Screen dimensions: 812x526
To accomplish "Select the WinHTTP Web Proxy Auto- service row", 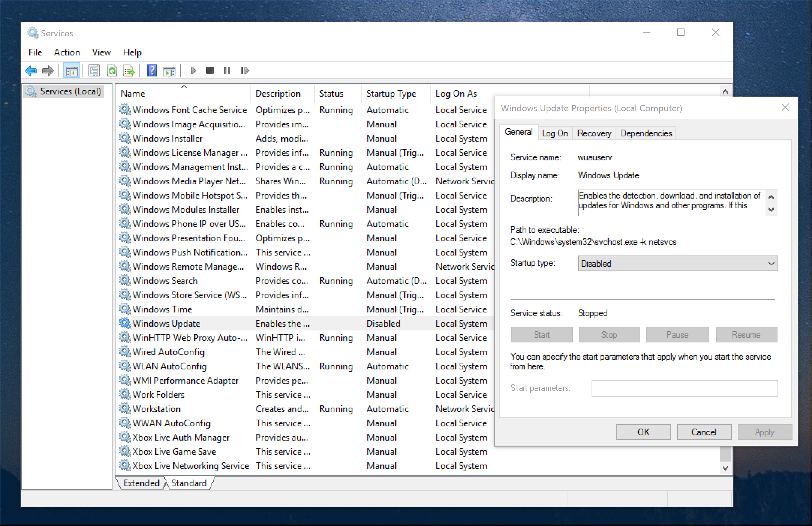I will tap(306, 338).
